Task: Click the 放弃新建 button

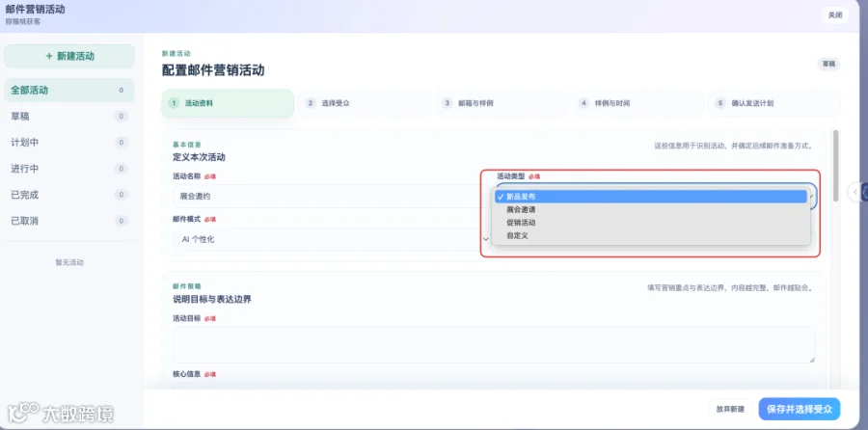Action: 730,410
